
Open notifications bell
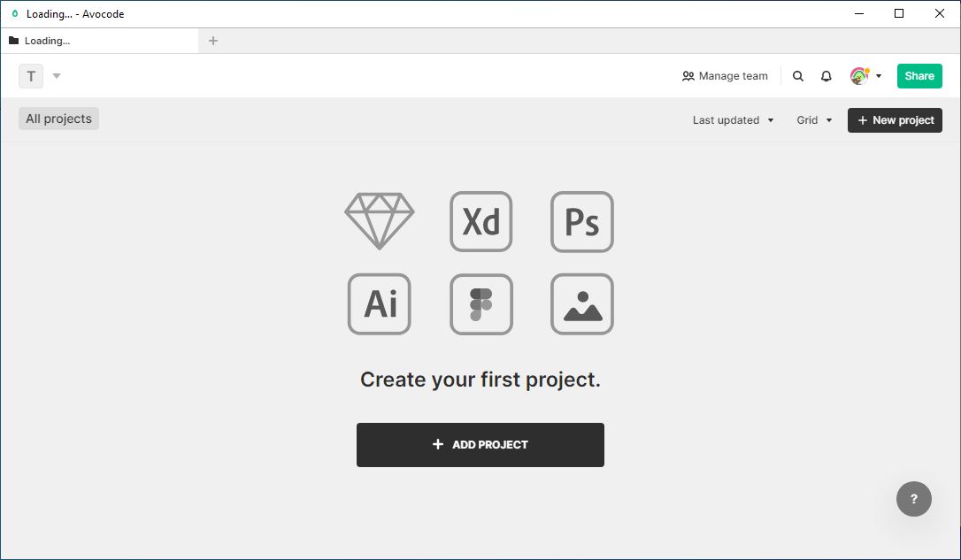pos(826,76)
